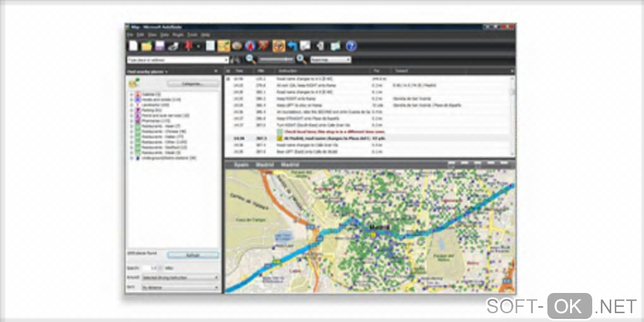Open the Around dropdown in the search panel
644x322 pixels.
180,278
